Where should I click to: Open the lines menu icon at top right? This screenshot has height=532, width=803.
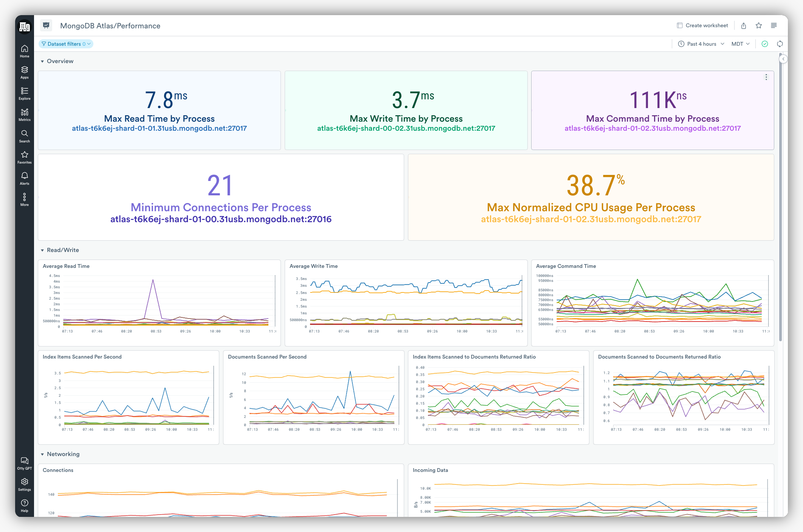[x=774, y=25]
